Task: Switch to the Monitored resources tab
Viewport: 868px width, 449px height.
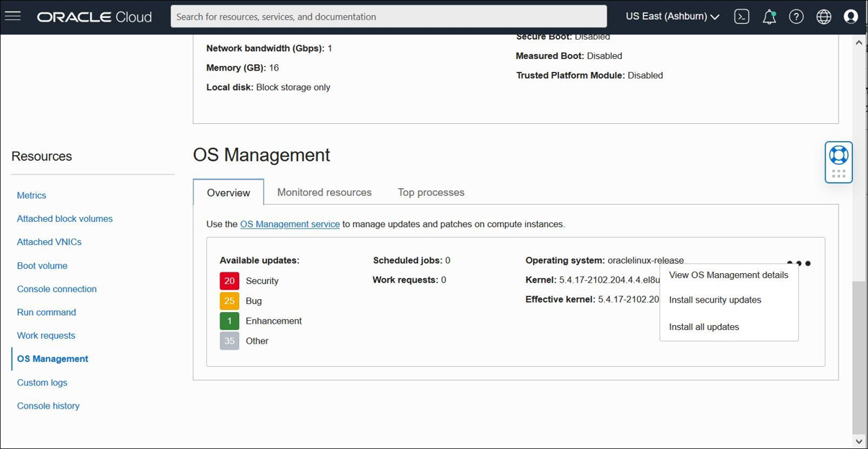Action: pos(324,192)
